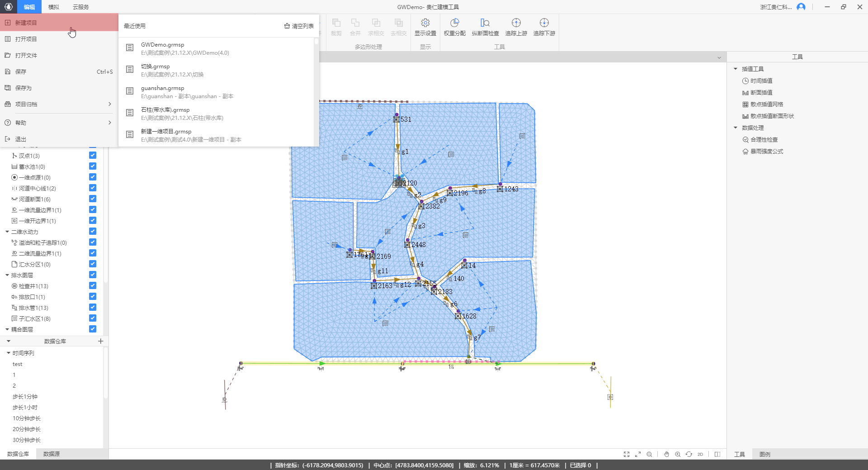The image size is (868, 470).
Task: Open the 暴雨强度公式 rainstorm formula tool
Action: pyautogui.click(x=763, y=152)
